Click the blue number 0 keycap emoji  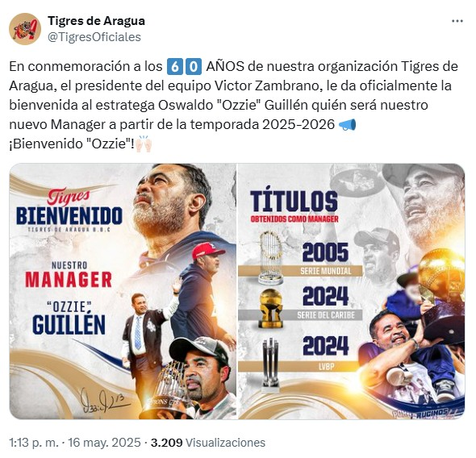(194, 66)
